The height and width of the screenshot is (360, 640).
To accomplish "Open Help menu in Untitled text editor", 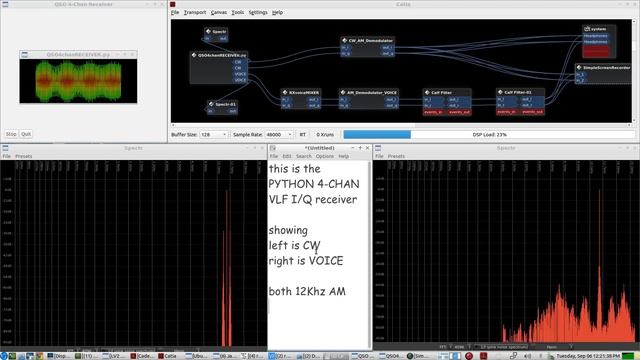I will 344,156.
